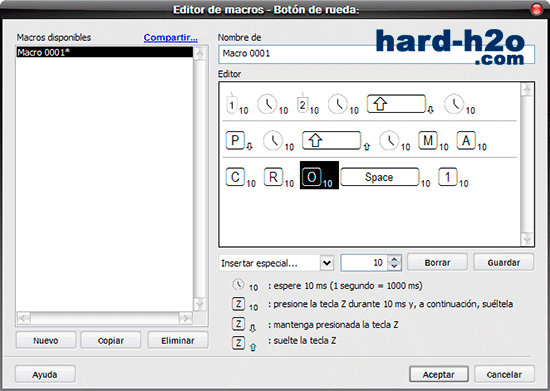Screen dimensions: 550x391
Task: Select Macro 0001* in the macros list
Action: tap(104, 52)
